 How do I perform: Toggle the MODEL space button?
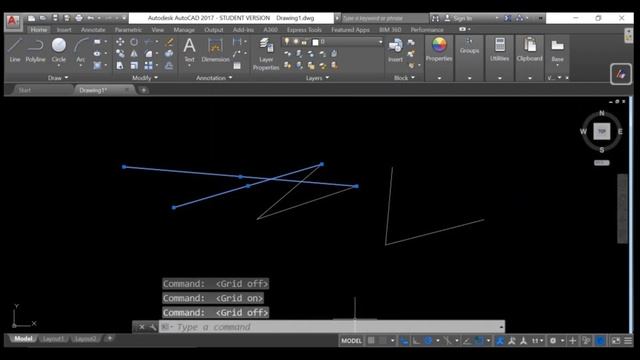[351, 340]
